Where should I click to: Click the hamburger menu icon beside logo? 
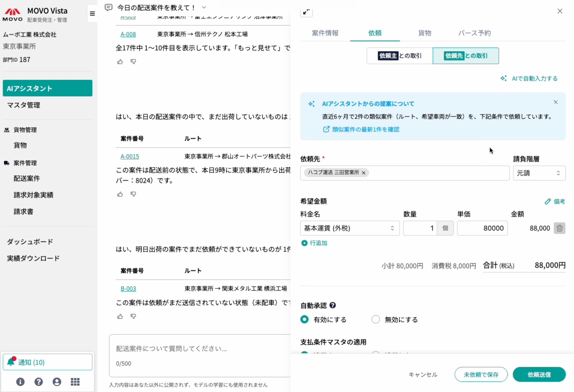point(92,14)
